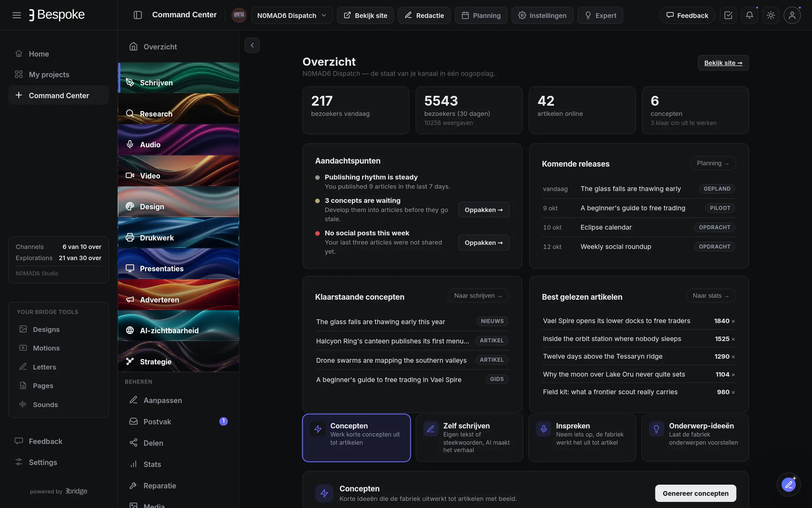Open the Strategie tile

(x=178, y=357)
